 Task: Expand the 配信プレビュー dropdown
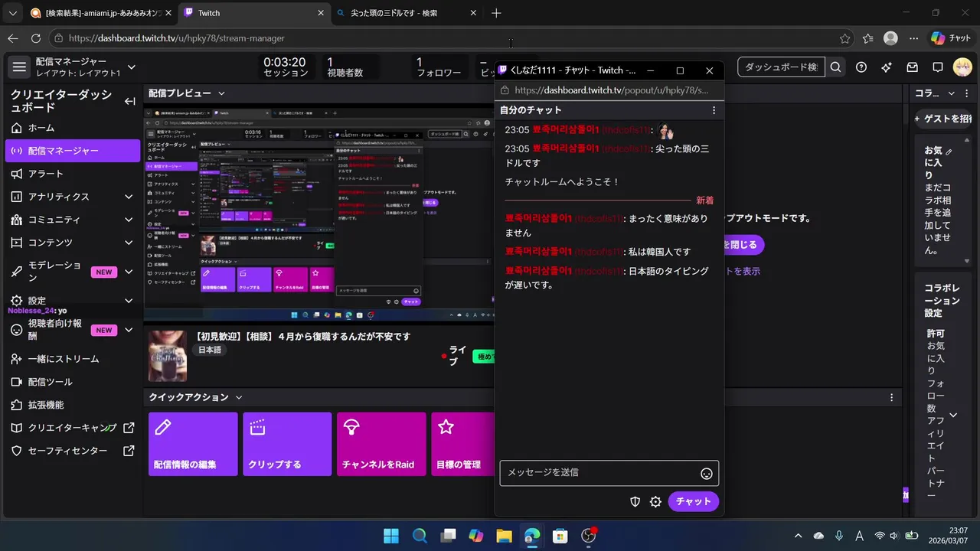221,93
